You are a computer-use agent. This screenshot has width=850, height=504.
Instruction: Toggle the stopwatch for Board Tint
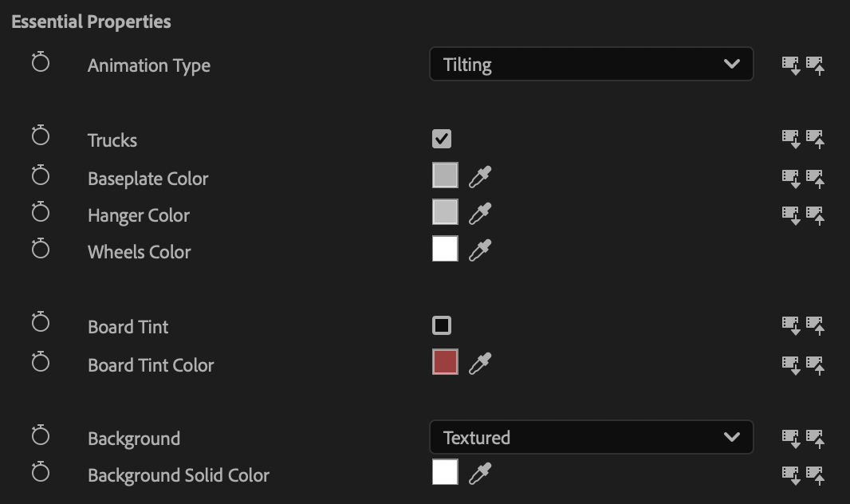[41, 322]
